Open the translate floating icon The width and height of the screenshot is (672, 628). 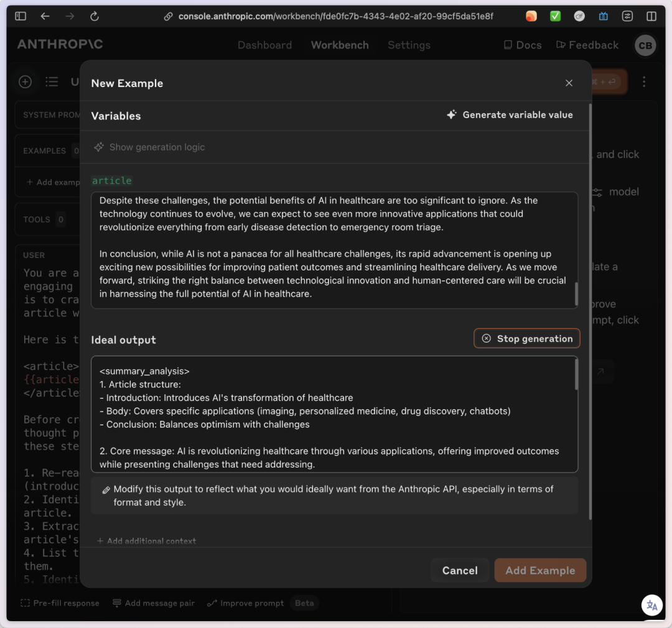(x=651, y=605)
